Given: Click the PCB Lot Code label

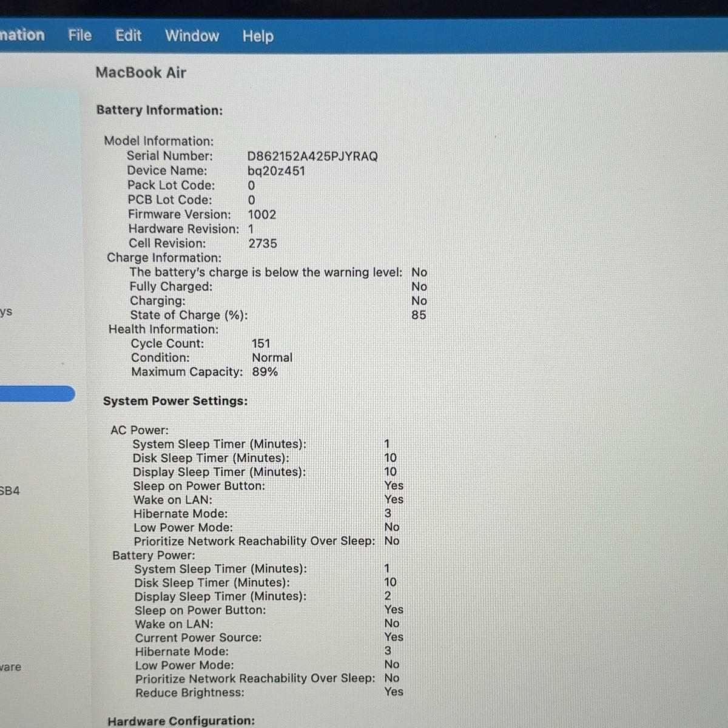Looking at the screenshot, I should tap(170, 200).
